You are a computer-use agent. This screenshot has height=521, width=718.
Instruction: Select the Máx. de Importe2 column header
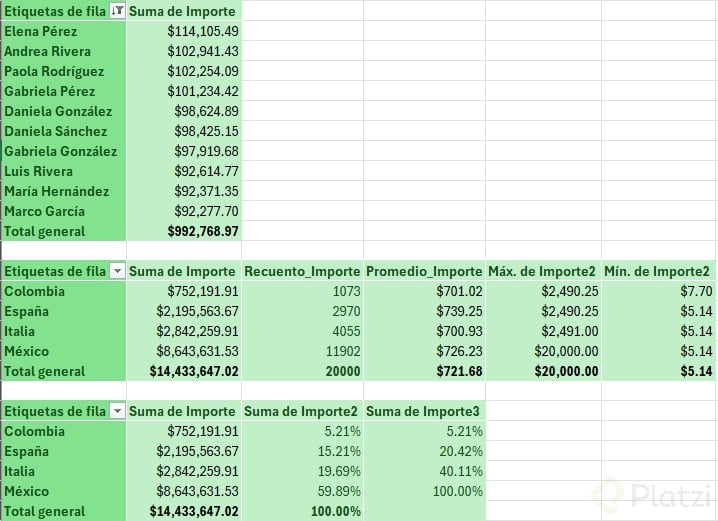coord(542,271)
